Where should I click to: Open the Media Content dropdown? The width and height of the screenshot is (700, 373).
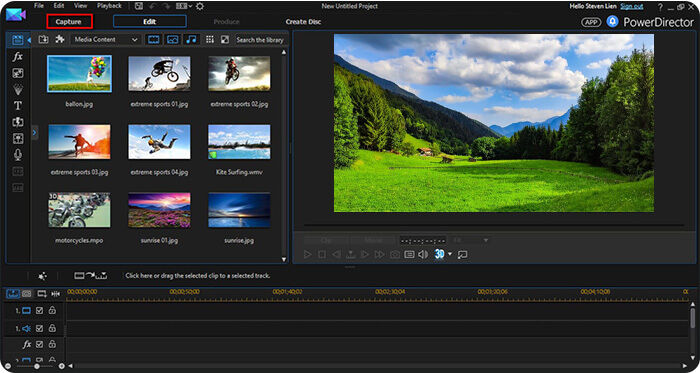(x=106, y=40)
